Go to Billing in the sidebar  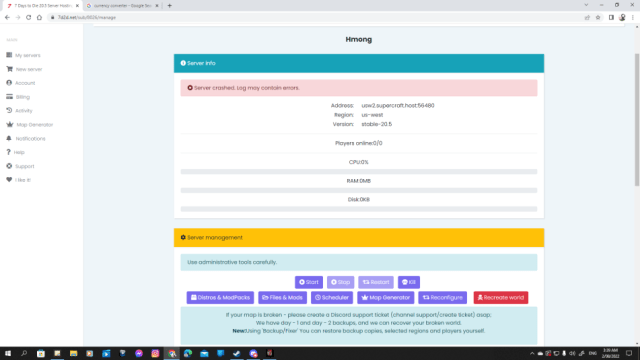(18, 97)
